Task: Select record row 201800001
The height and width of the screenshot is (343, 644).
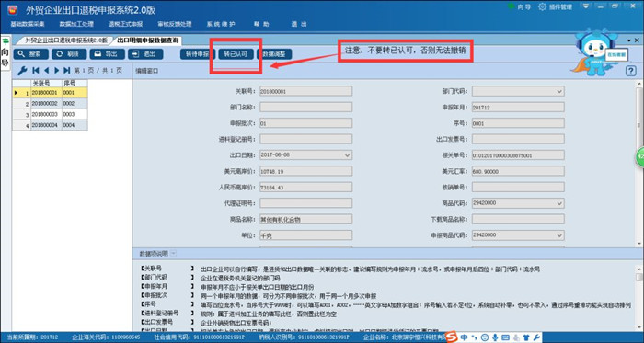Action: 50,93
